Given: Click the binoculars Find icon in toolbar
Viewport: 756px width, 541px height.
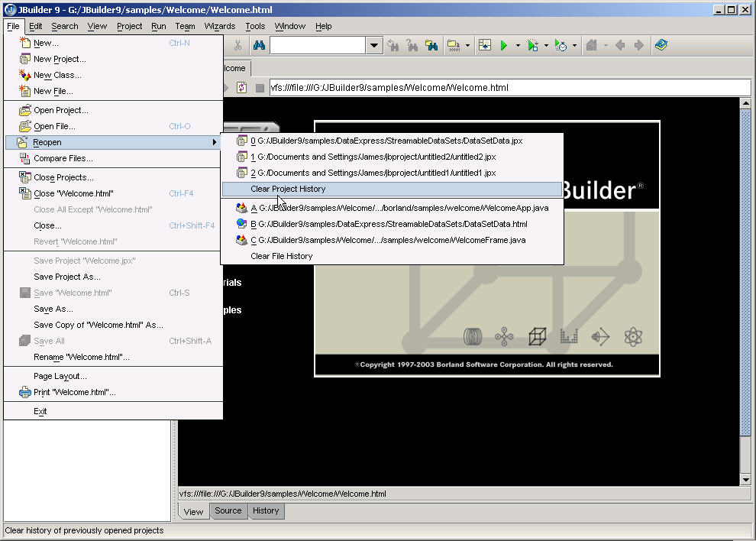Looking at the screenshot, I should 259,46.
